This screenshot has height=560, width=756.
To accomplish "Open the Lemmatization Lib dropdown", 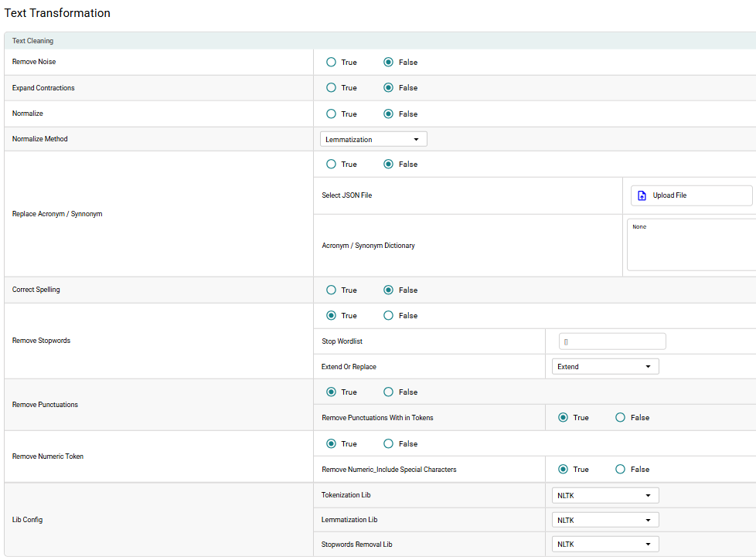I will (x=605, y=521).
